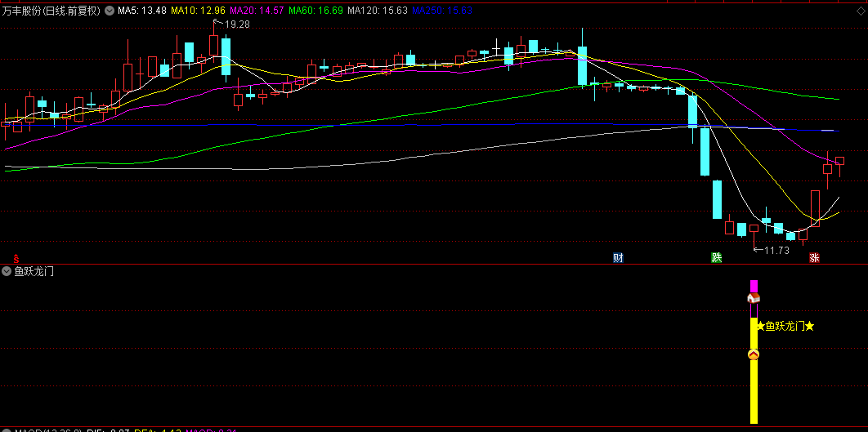
Task: Click the red 涨 marker
Action: 814,258
